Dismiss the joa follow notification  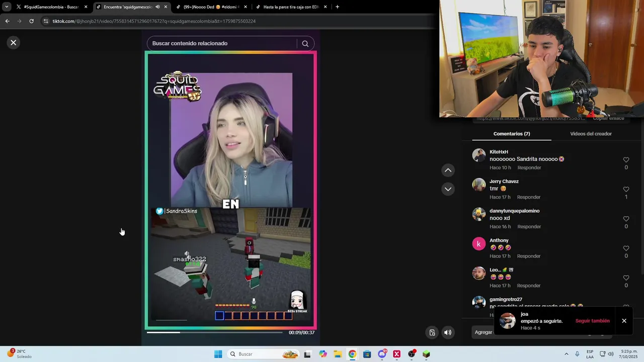624,321
